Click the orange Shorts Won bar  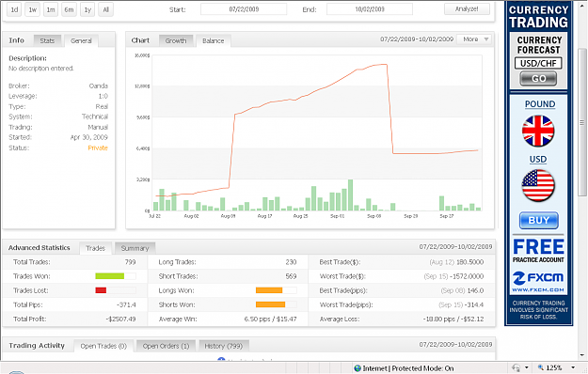point(270,304)
